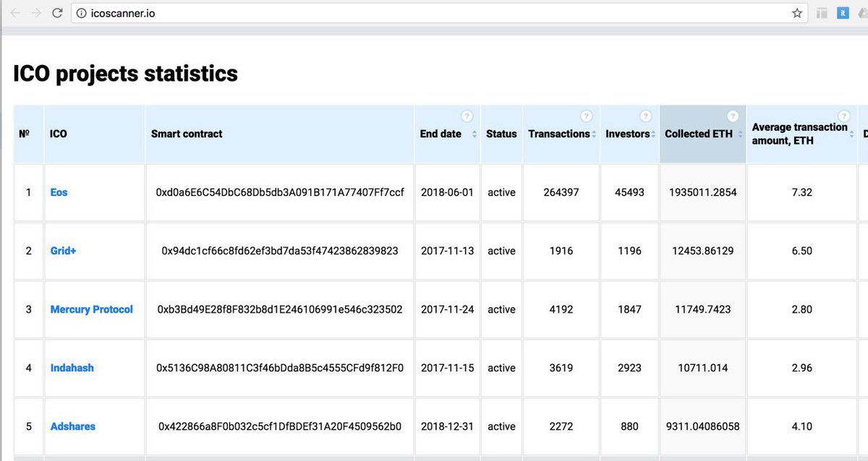The height and width of the screenshot is (461, 868).
Task: Sort the table by Transactions
Action: (593, 134)
